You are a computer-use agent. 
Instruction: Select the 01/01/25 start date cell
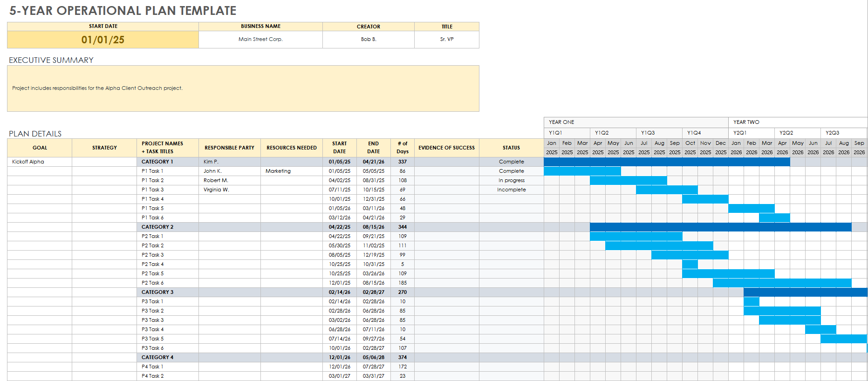pos(103,40)
